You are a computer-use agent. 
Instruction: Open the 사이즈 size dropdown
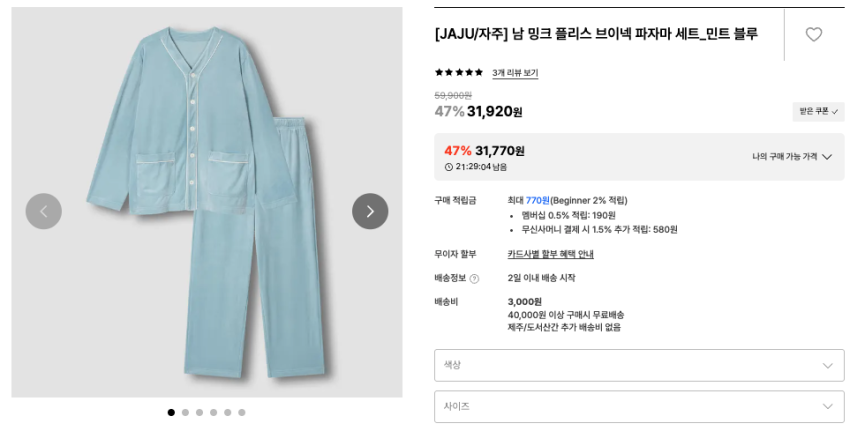coord(639,406)
